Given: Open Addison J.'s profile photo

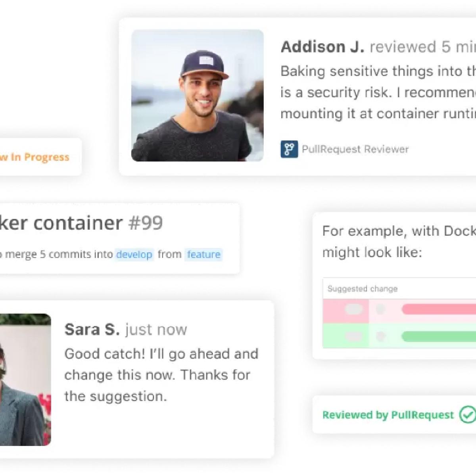Looking at the screenshot, I should point(197,96).
